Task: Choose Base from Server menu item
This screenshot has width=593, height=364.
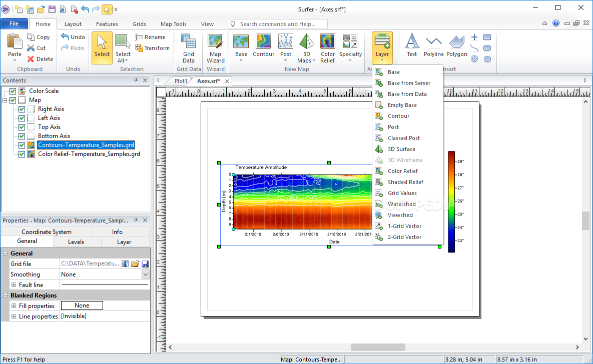Action: [x=407, y=83]
